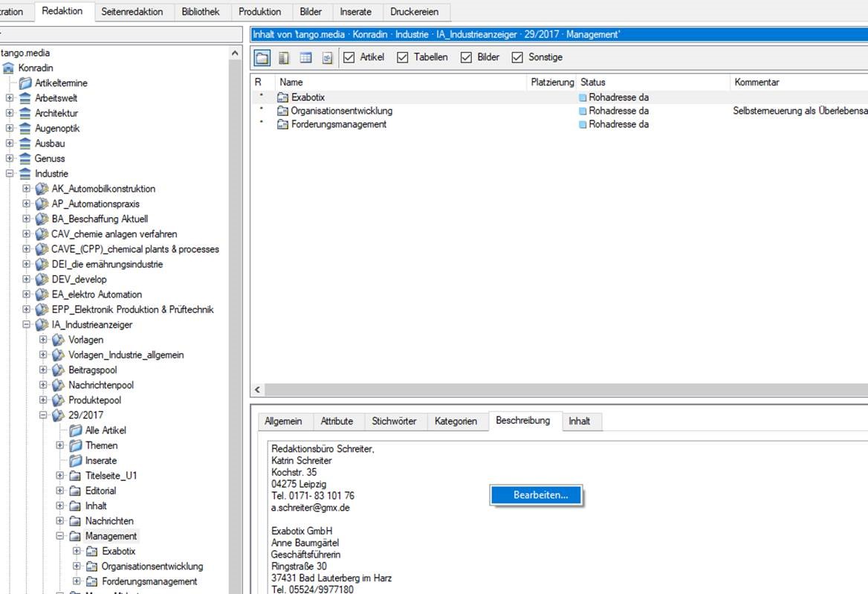The width and height of the screenshot is (868, 594).
Task: Click the Konradin publisher icon in the tree
Action: click(x=9, y=68)
